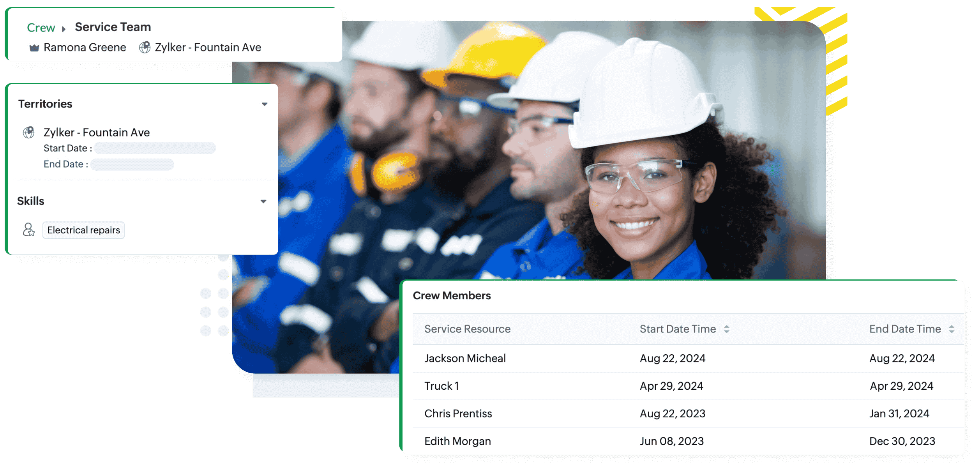Click the crown icon beside Ramona Greene
Viewport: 980px width, 470px height.
click(34, 48)
